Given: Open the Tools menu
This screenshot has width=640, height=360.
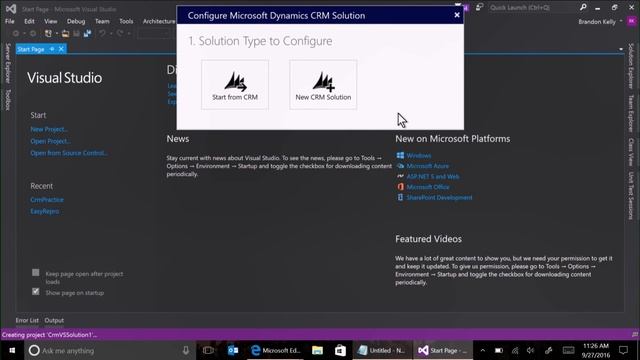Looking at the screenshot, I should (126, 21).
